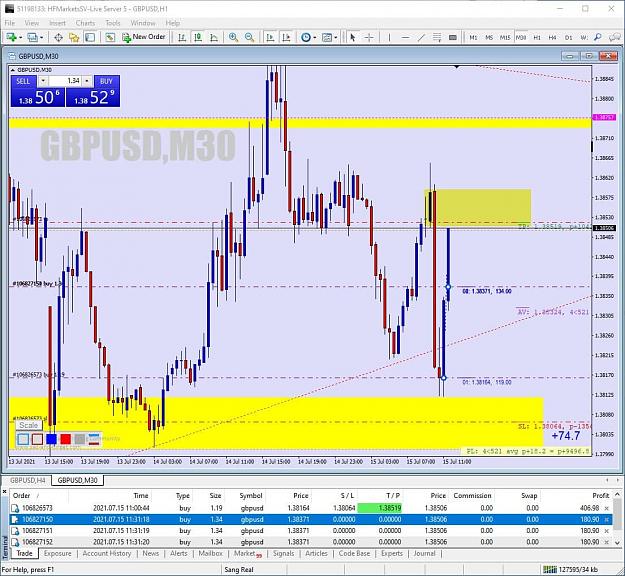
Task: Zoom in the chart magnifier icon
Action: (233, 37)
